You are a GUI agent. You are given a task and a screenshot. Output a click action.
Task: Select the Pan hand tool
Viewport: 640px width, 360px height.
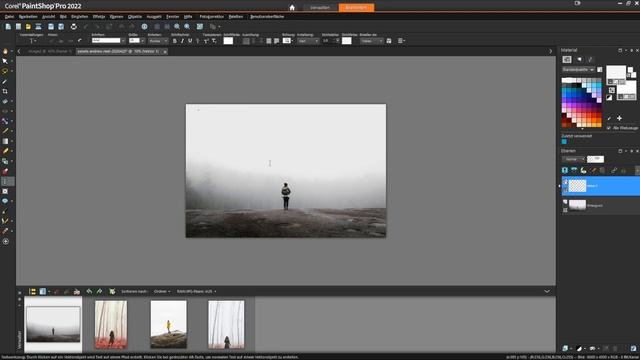pos(5,51)
